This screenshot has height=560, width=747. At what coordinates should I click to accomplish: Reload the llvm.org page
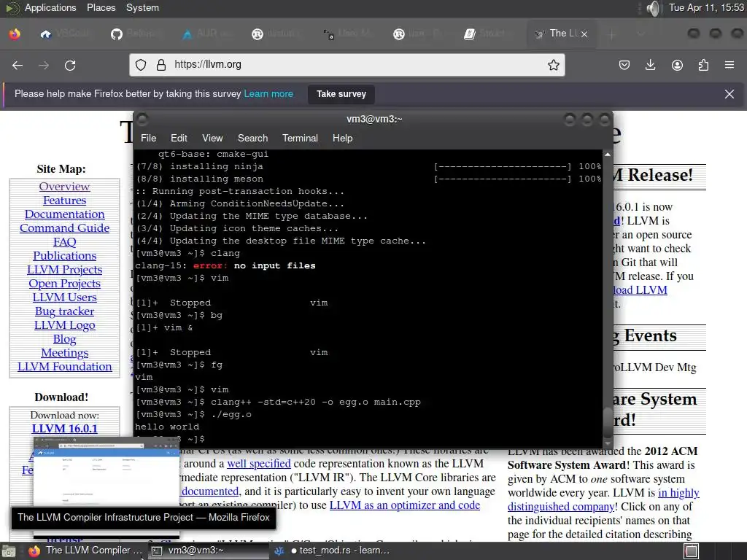(70, 65)
